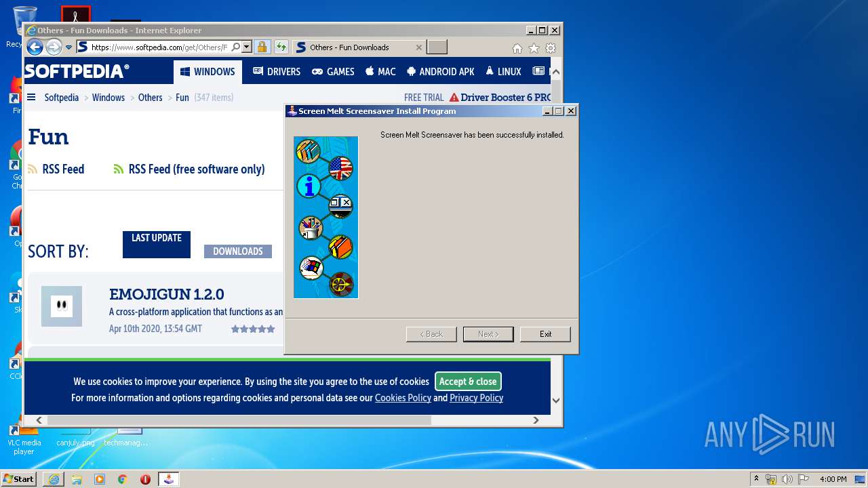The width and height of the screenshot is (868, 488).
Task: Close the Others - Fun Downloads tab
Action: coord(419,47)
